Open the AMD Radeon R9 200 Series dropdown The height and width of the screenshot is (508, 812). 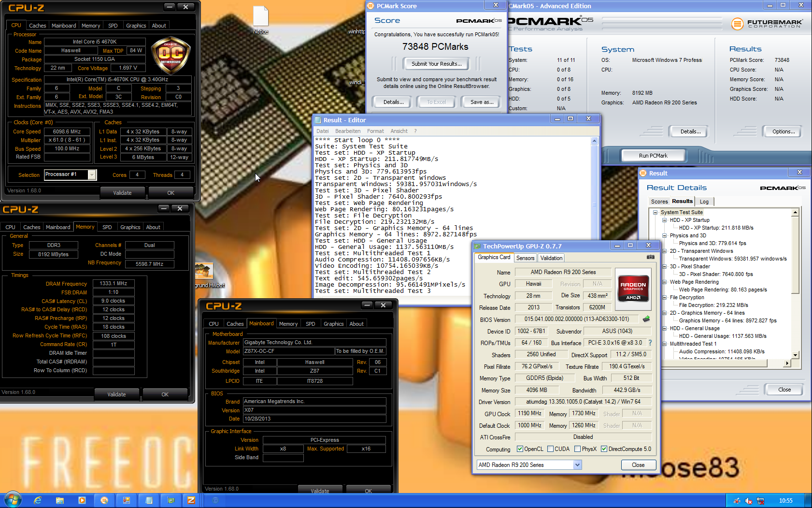[577, 465]
